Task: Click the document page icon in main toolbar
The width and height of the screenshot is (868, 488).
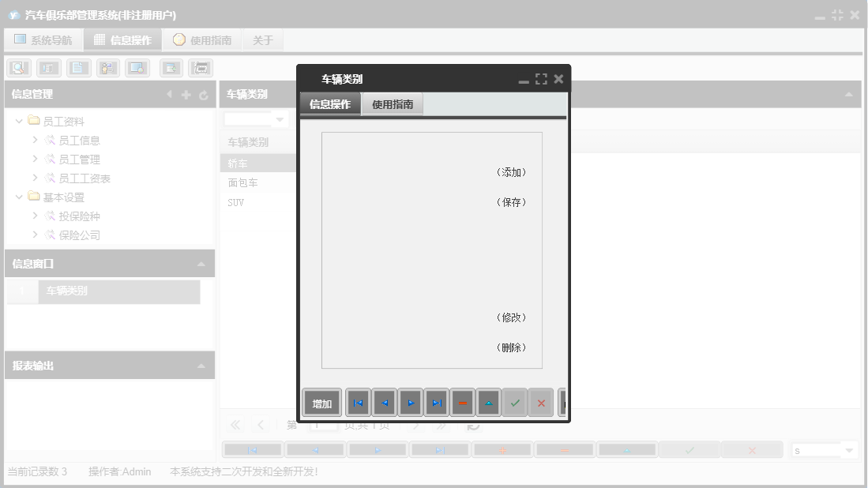Action: tap(78, 68)
